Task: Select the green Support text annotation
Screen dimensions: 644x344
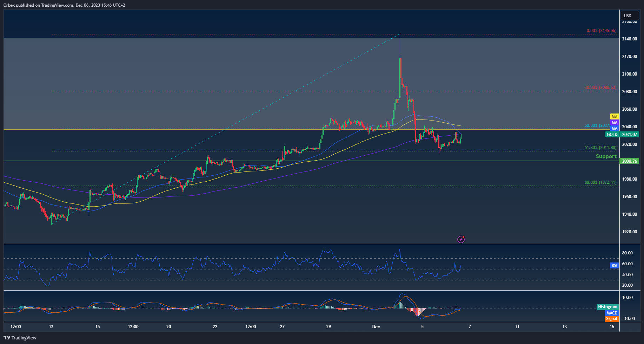Action: pos(606,156)
